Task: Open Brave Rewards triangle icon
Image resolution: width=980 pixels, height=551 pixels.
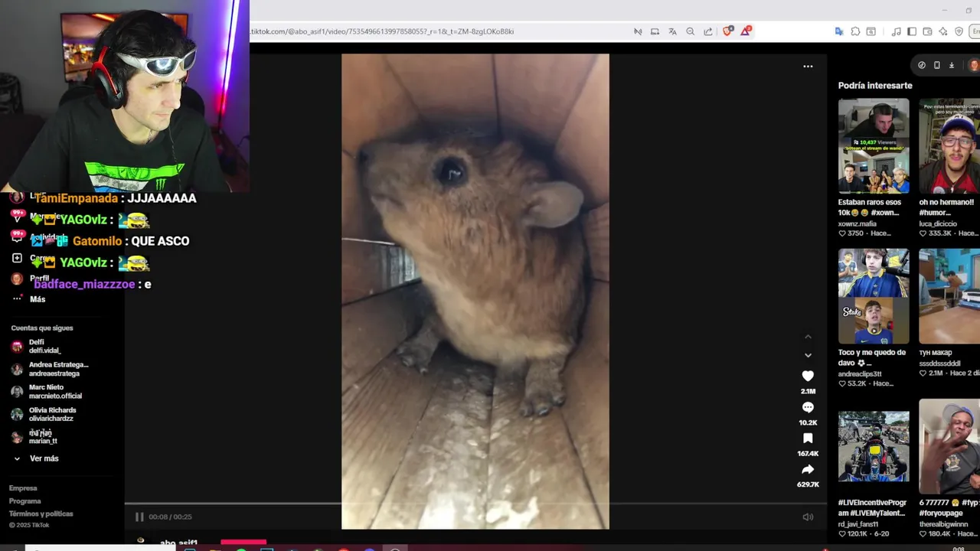Action: [x=745, y=31]
